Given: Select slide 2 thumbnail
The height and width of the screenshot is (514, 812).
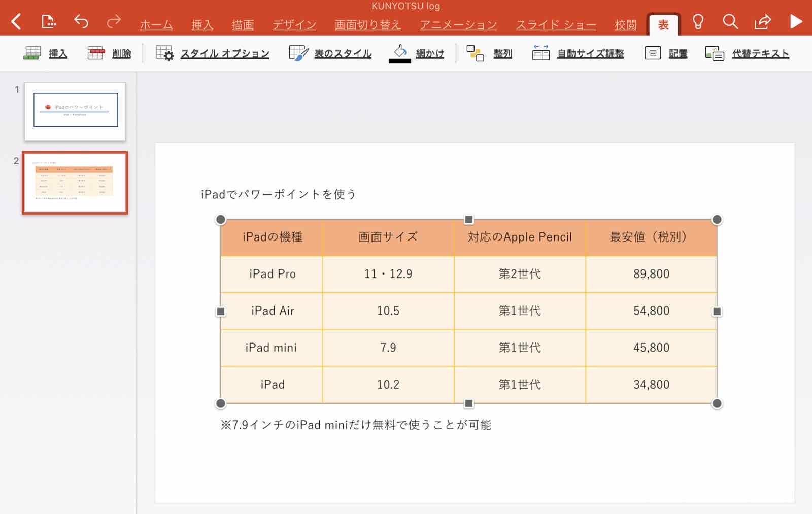Looking at the screenshot, I should [75, 183].
